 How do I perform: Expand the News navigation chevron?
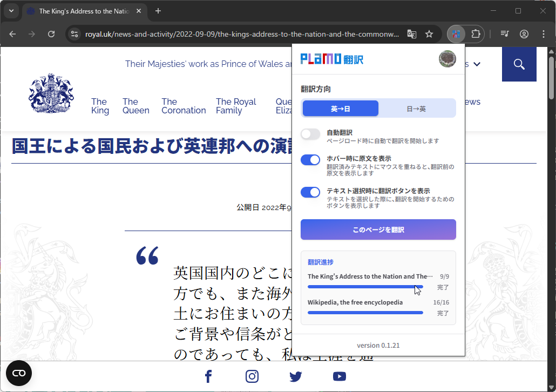477,64
